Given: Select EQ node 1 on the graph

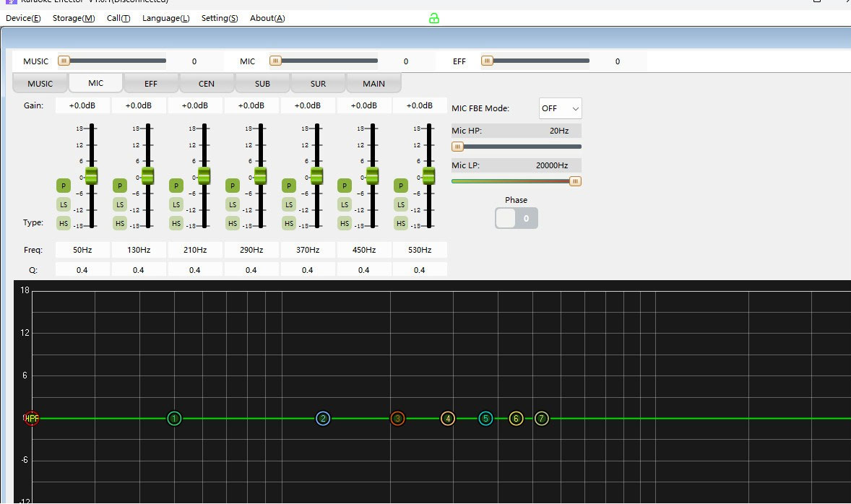Looking at the screenshot, I should tap(174, 418).
